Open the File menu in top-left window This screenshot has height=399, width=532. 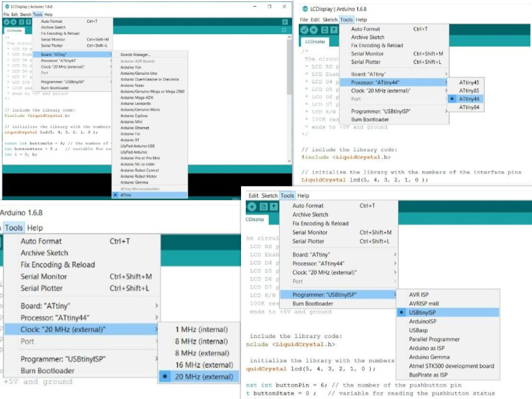tap(6, 15)
